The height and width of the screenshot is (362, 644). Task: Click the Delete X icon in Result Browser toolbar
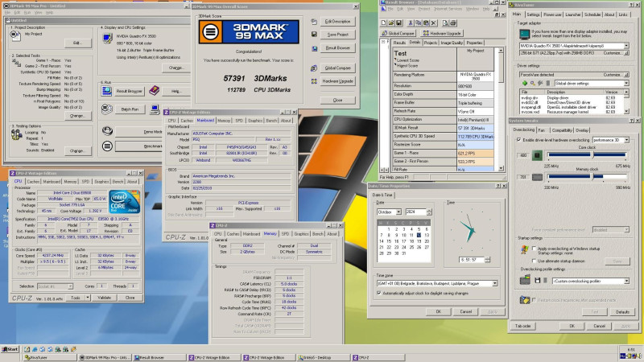click(434, 23)
